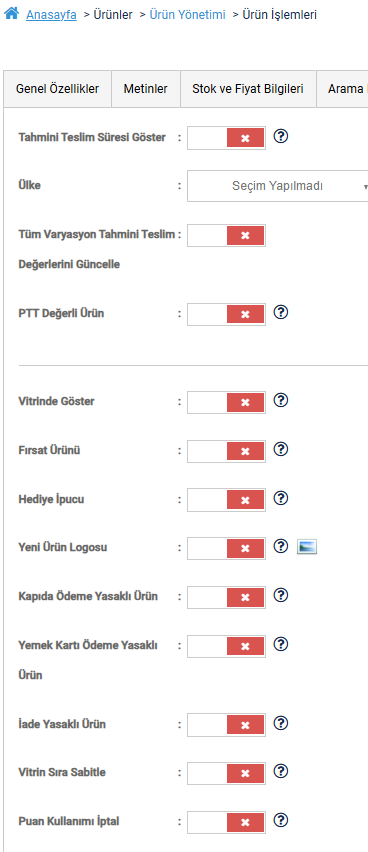The width and height of the screenshot is (368, 852).
Task: Click the home icon in breadcrumb
Action: 11,14
